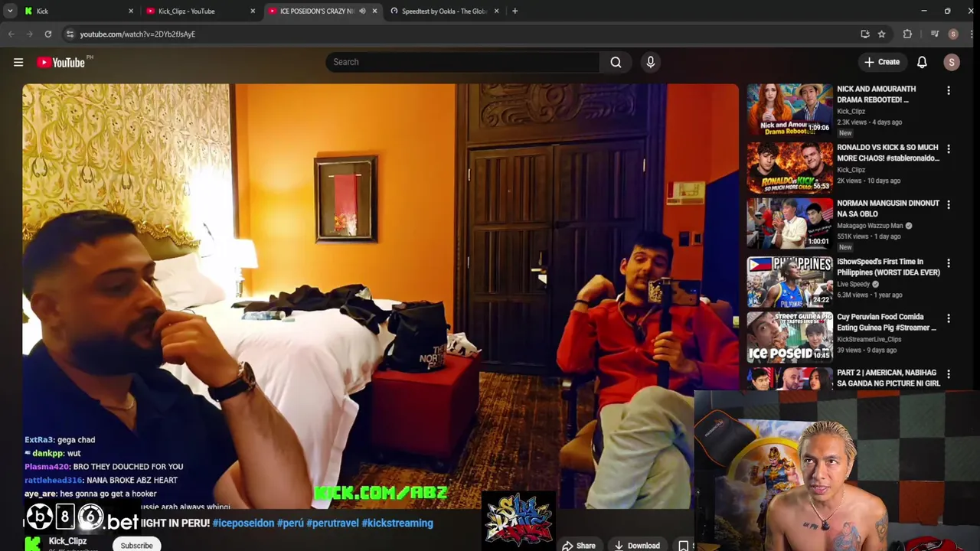Close the Kick tab
980x551 pixels.
tap(131, 11)
